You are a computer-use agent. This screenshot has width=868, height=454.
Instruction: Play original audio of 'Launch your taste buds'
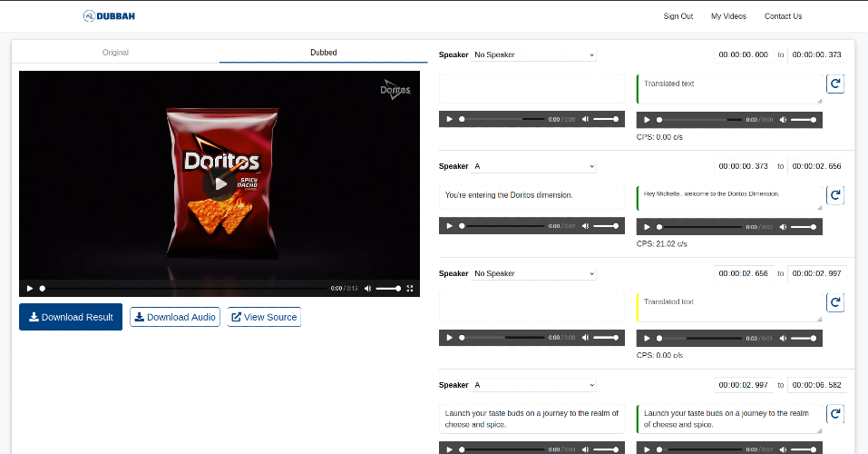pyautogui.click(x=450, y=449)
